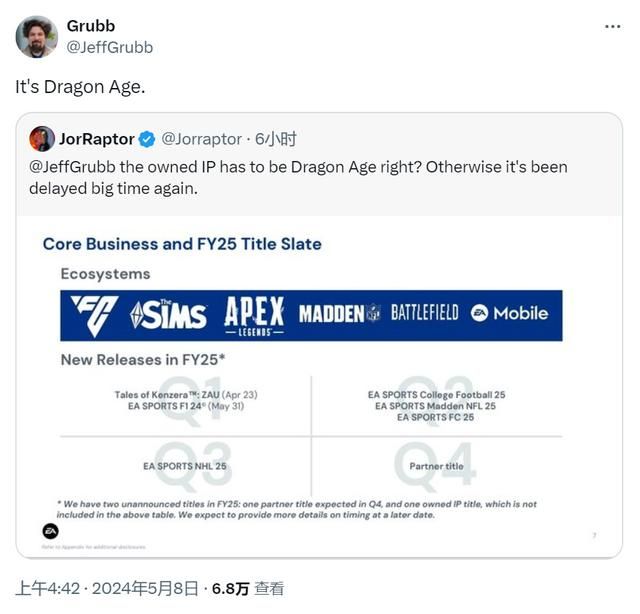This screenshot has width=640, height=614.
Task: Click the Madden NFL logo
Action: [339, 314]
